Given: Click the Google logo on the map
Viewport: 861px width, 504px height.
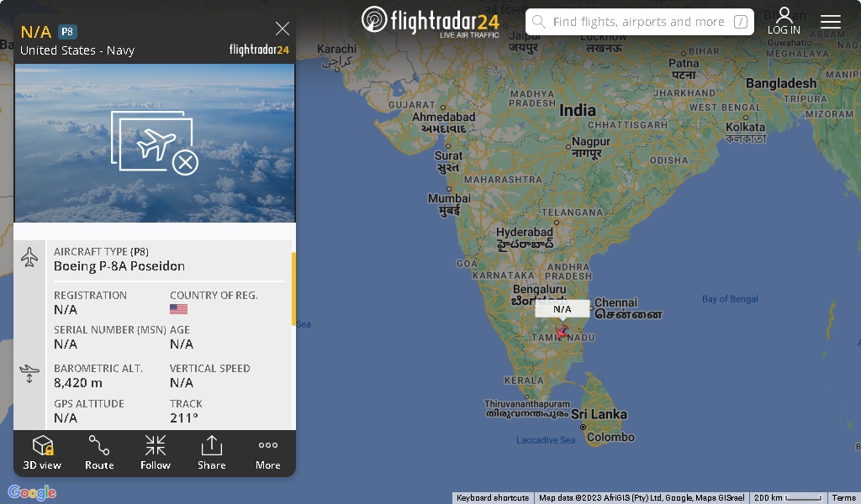Looking at the screenshot, I should tap(32, 492).
